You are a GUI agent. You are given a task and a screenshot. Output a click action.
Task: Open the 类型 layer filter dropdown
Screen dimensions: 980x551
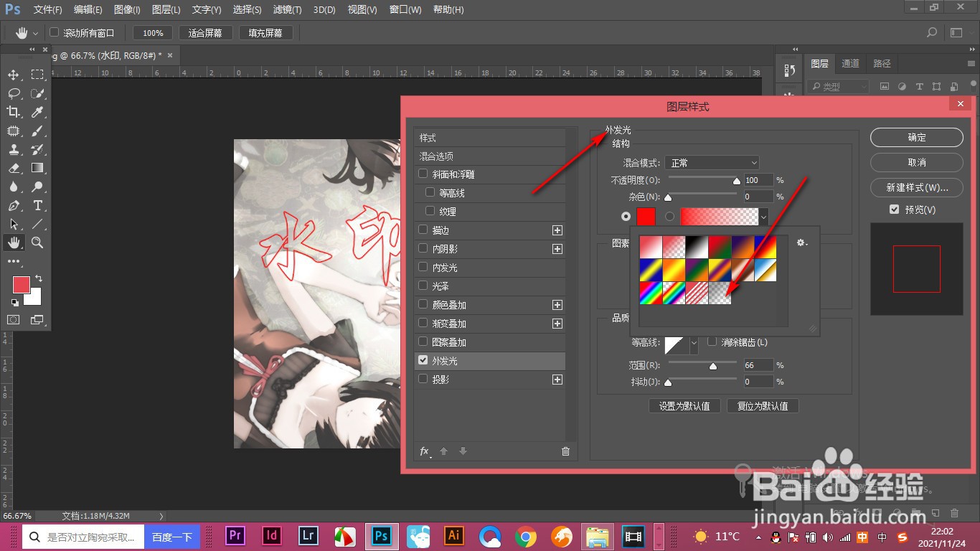pos(837,86)
